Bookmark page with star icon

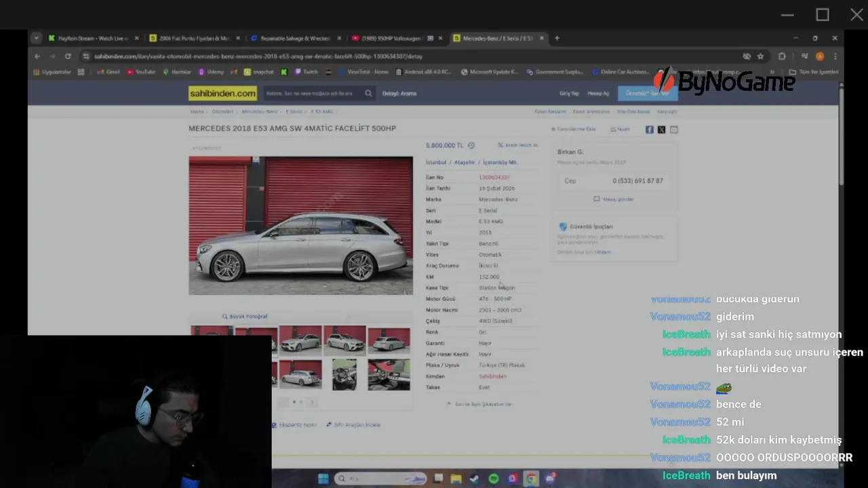click(760, 56)
